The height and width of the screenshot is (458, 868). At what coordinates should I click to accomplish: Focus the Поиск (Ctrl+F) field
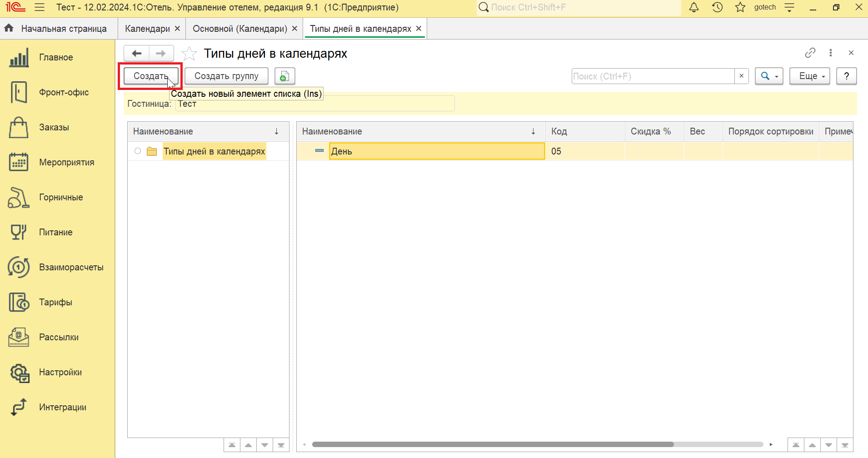click(x=653, y=76)
